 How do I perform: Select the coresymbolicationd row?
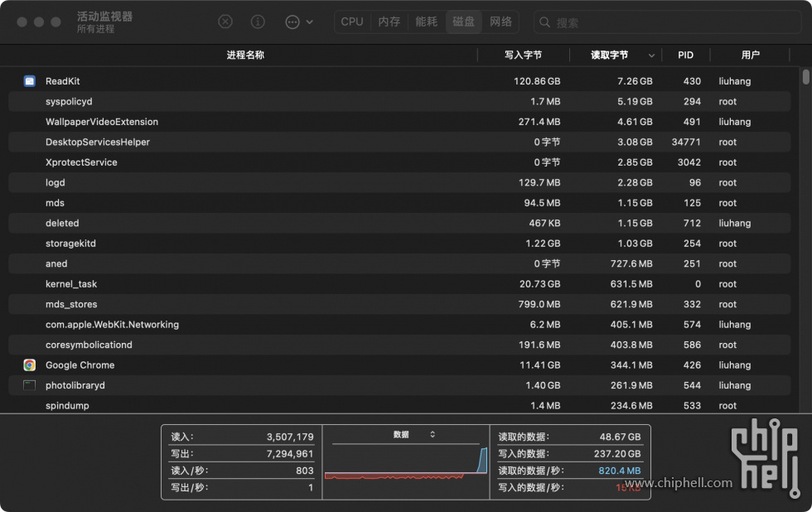point(399,345)
